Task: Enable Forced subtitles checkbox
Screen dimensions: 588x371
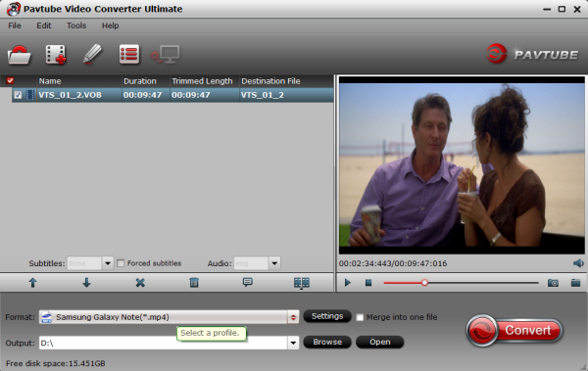Action: click(121, 263)
